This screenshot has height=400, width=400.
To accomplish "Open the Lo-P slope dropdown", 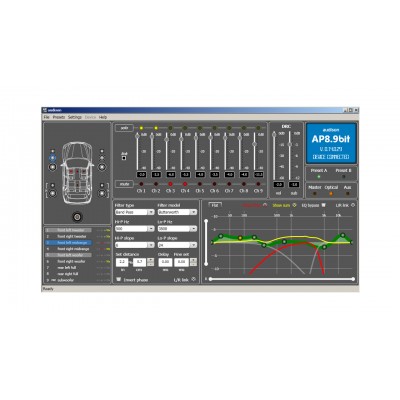I will [x=177, y=245].
